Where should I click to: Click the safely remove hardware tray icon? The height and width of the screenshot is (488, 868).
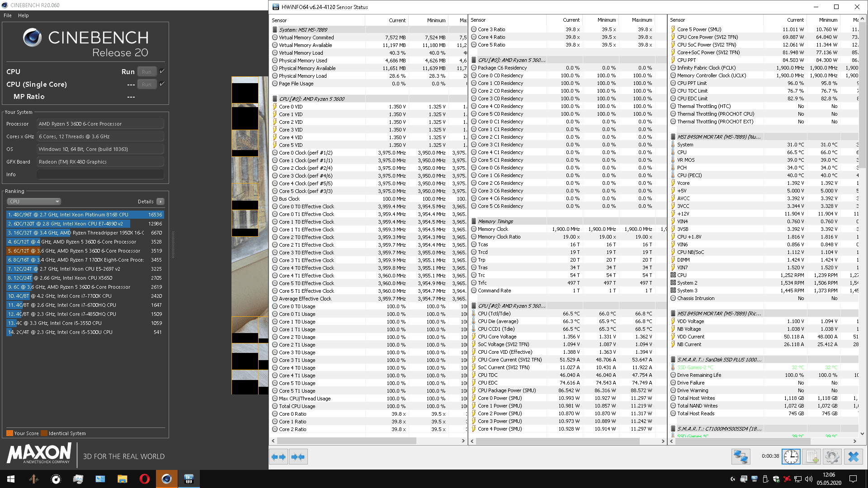765,479
